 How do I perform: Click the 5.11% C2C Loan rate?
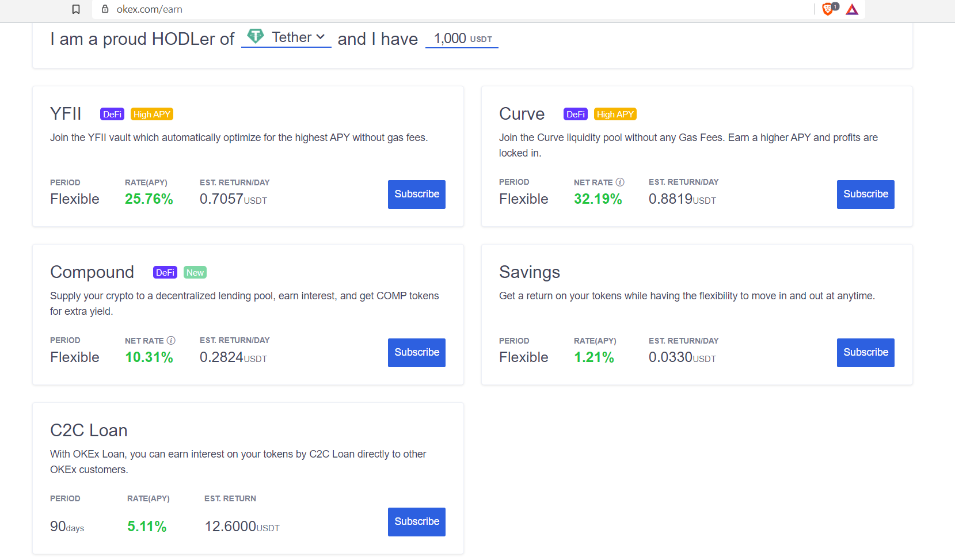(x=147, y=527)
